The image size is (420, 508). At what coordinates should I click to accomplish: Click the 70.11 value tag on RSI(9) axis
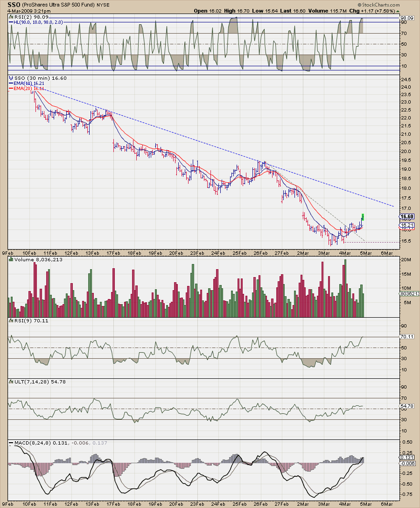tap(407, 337)
